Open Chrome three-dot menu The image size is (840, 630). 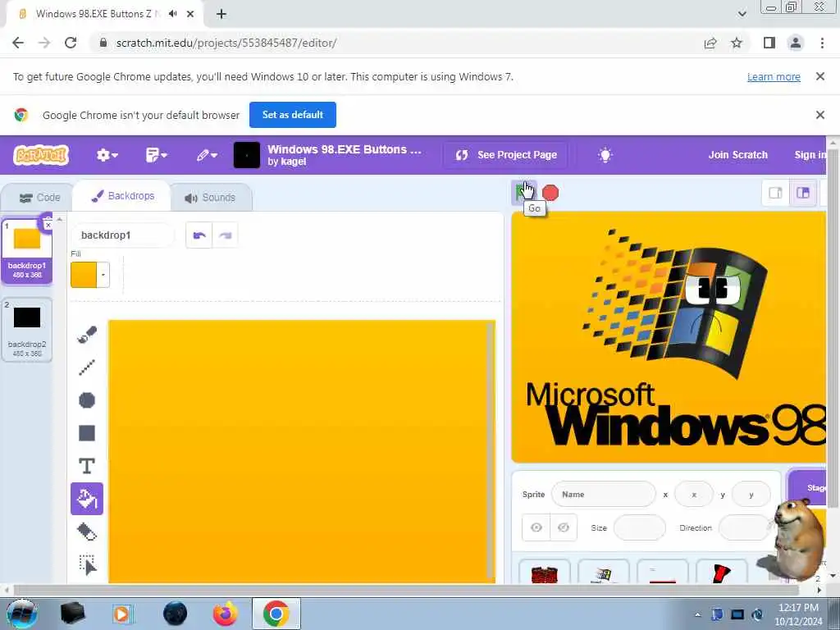click(822, 43)
